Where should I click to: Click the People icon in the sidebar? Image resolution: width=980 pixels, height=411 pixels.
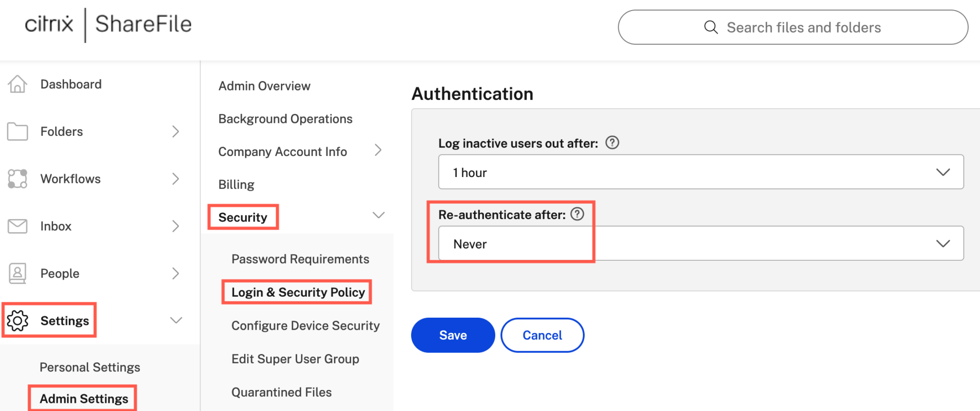click(18, 273)
